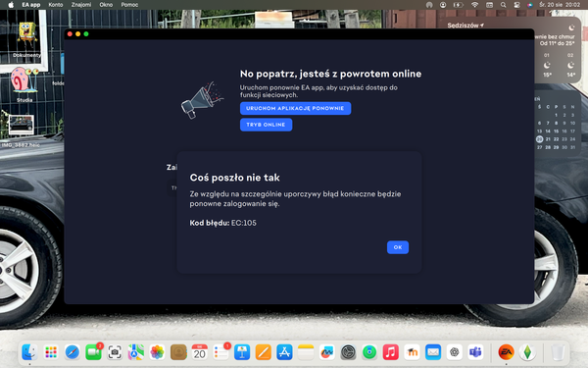
Task: Click the battery status icon
Action: tap(458, 5)
